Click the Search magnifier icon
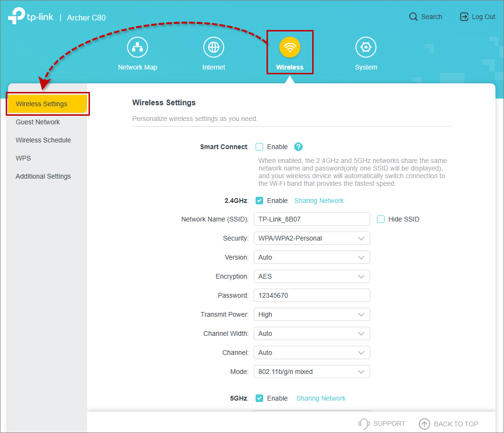This screenshot has height=433, width=504. pyautogui.click(x=413, y=16)
